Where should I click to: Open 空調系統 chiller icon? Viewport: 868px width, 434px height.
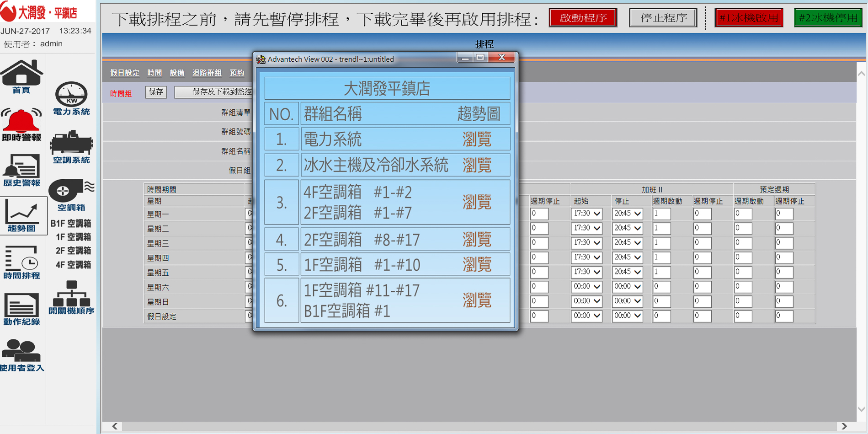click(x=71, y=147)
